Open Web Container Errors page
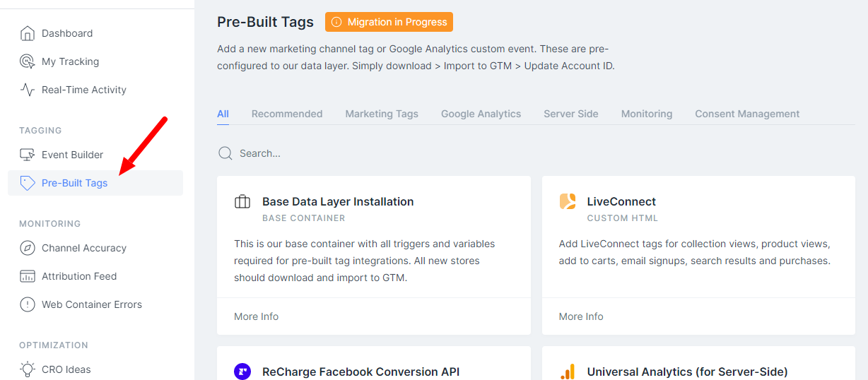Screen dimensions: 868x380 (x=92, y=304)
